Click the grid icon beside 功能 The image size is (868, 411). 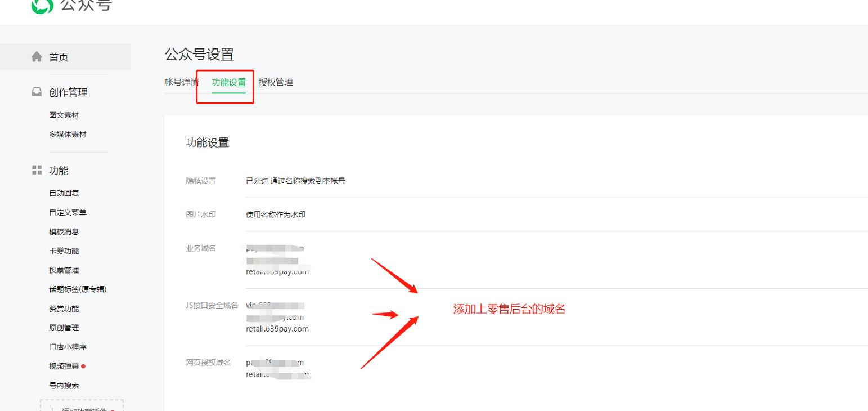36,169
